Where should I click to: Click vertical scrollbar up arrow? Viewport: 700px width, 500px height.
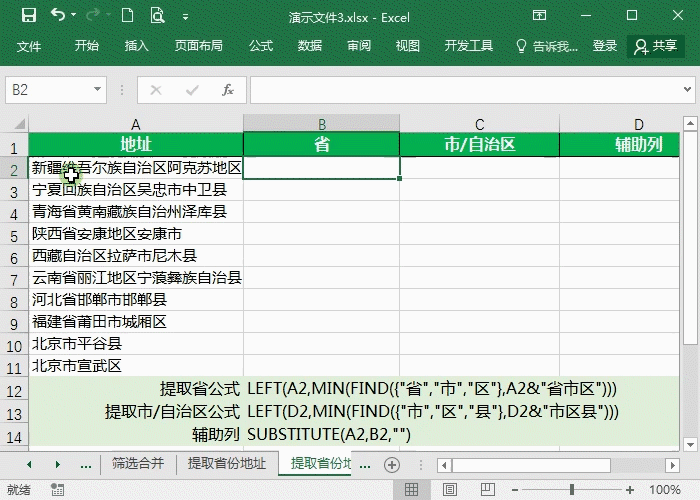coord(690,123)
